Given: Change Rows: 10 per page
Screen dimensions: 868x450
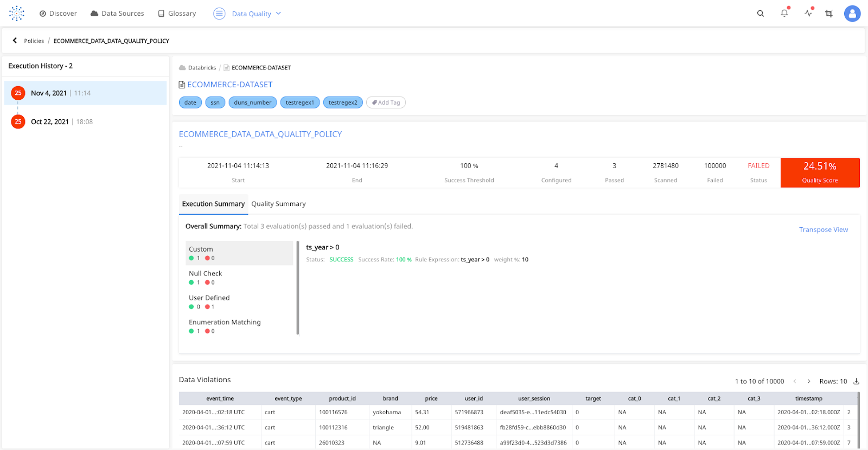Looking at the screenshot, I should coord(833,382).
